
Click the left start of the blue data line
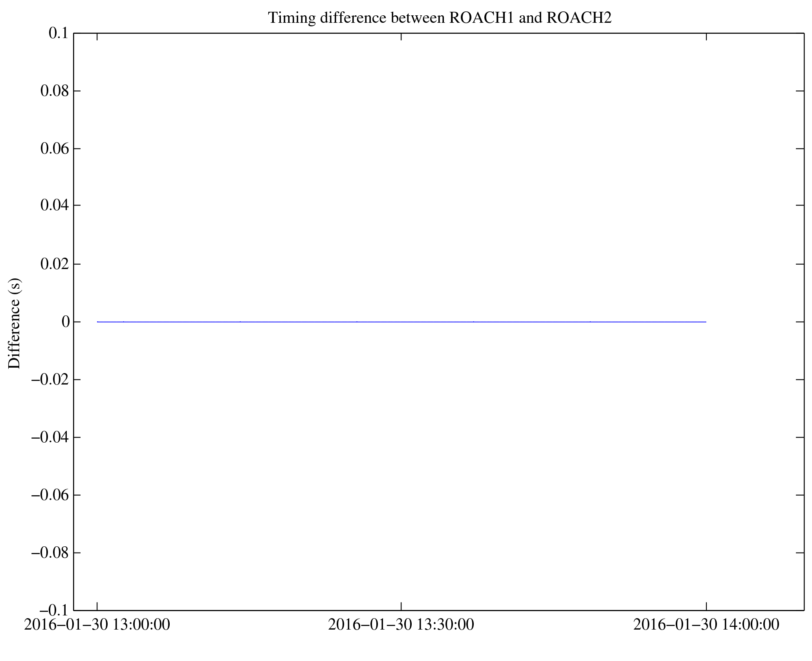(98, 322)
